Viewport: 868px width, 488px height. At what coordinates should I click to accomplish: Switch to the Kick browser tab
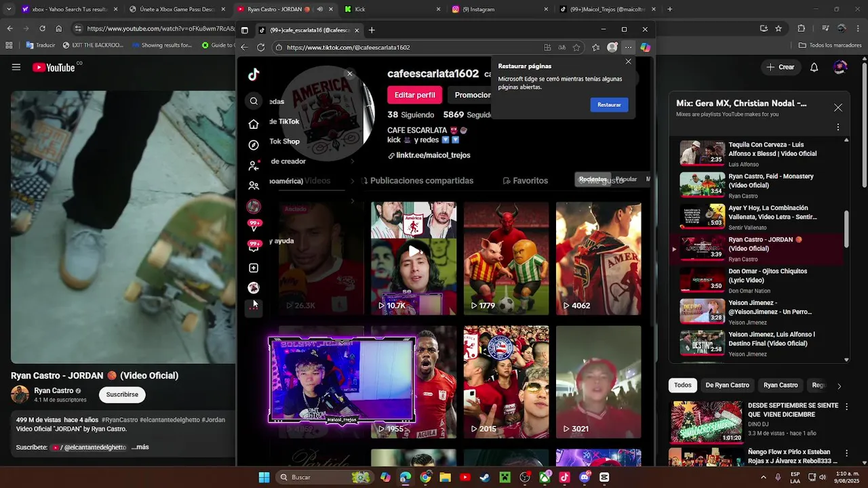pos(392,9)
